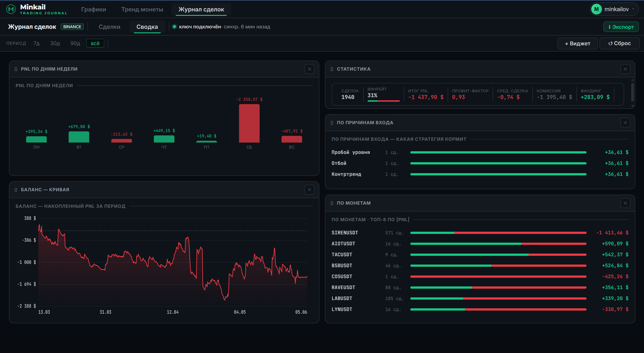
Task: Open the Сделки sub-tab
Action: click(110, 27)
